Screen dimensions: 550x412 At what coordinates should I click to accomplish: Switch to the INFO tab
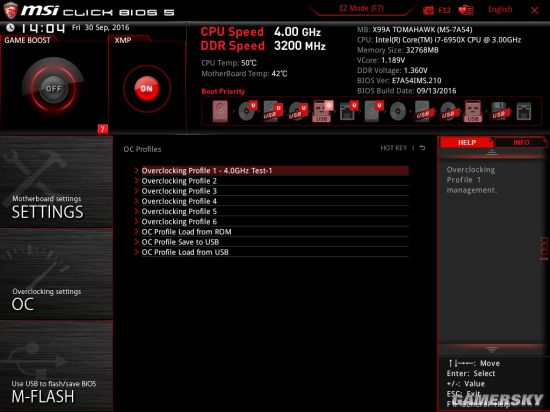[521, 142]
